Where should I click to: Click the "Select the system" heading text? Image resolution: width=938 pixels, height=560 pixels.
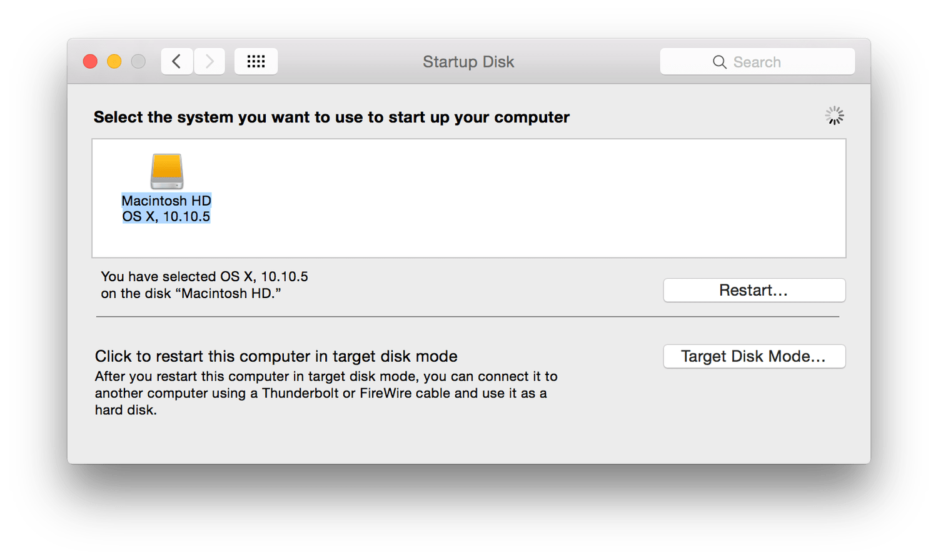click(x=331, y=117)
